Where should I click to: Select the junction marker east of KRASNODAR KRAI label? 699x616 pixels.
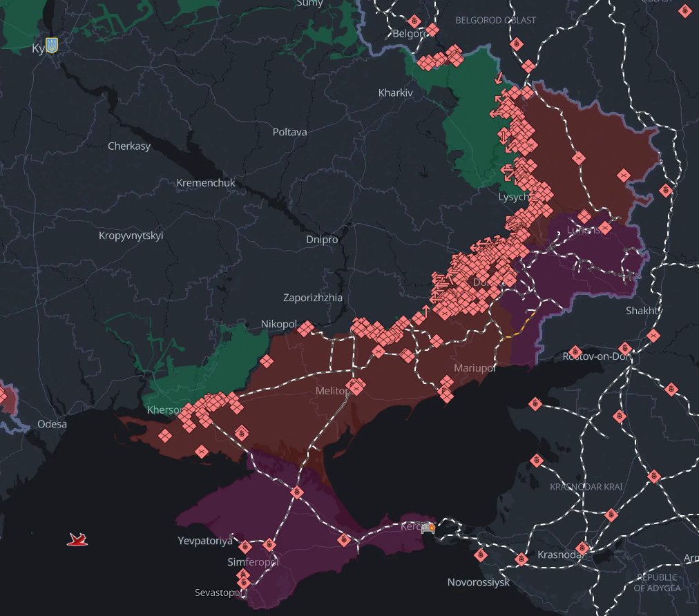click(x=654, y=476)
